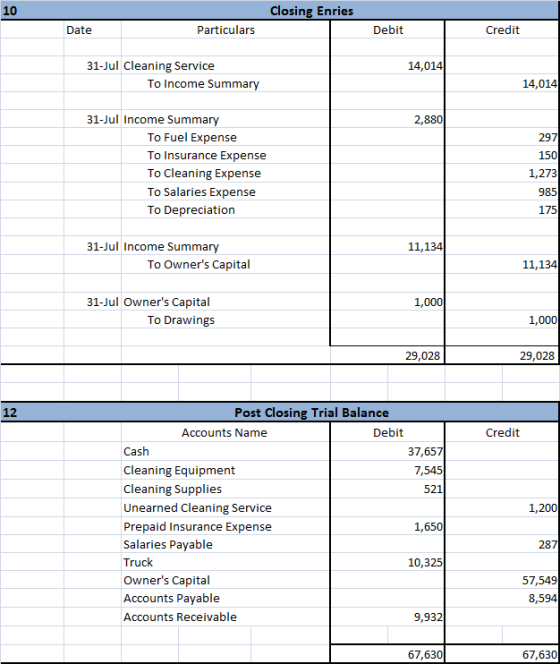Click the Particulars column header
This screenshot has width=560, height=664.
coord(226,30)
